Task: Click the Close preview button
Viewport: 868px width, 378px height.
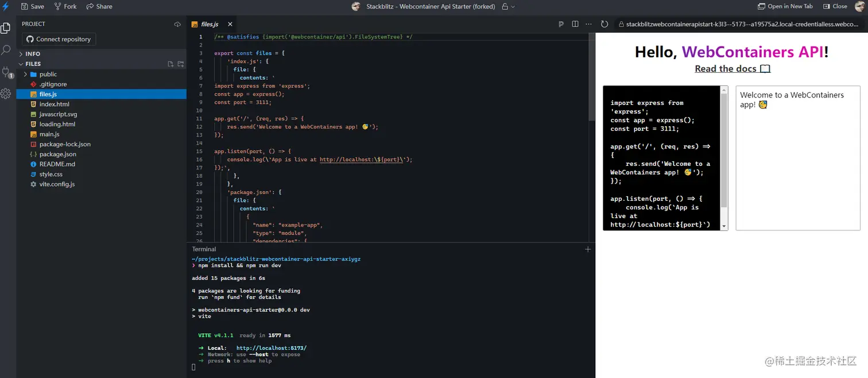Action: pos(835,6)
